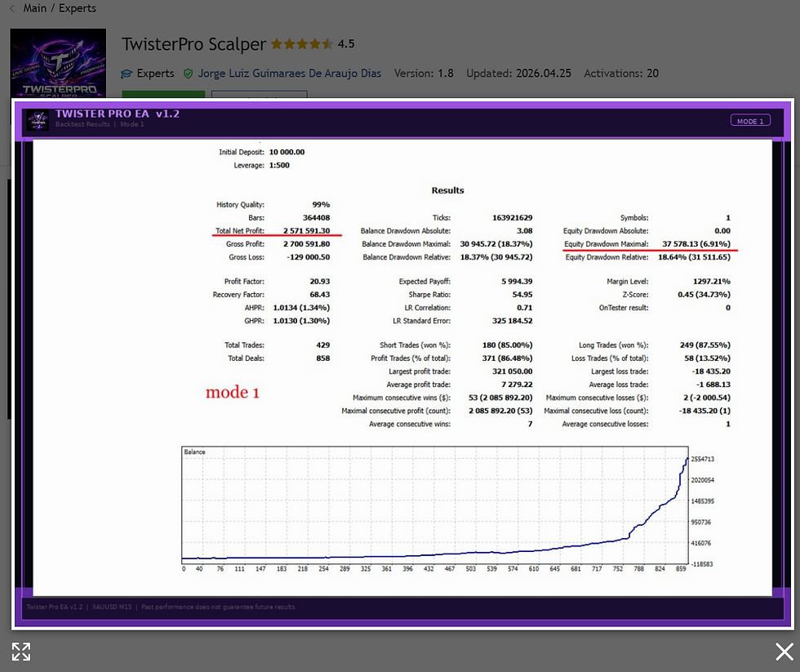Click the Z-Score value 0.45 (34.73%)

[704, 295]
